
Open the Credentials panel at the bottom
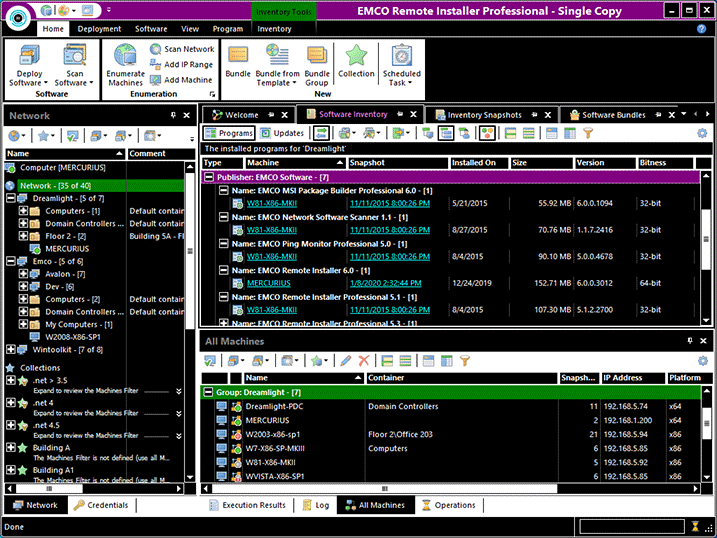pos(101,505)
